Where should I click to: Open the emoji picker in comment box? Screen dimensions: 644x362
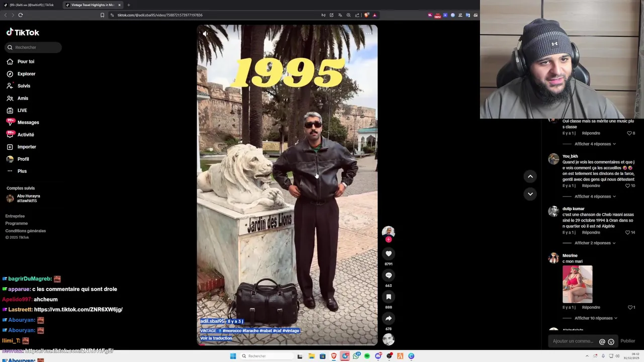pos(611,342)
